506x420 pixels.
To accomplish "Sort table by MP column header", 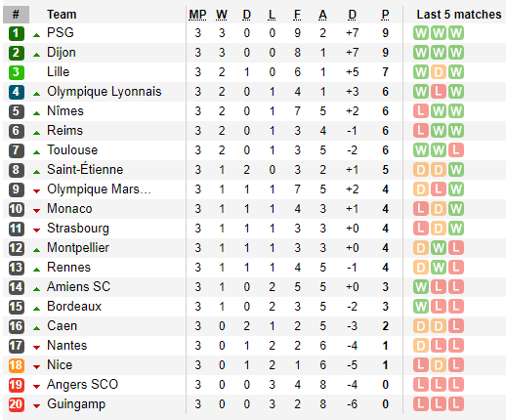I will (197, 15).
